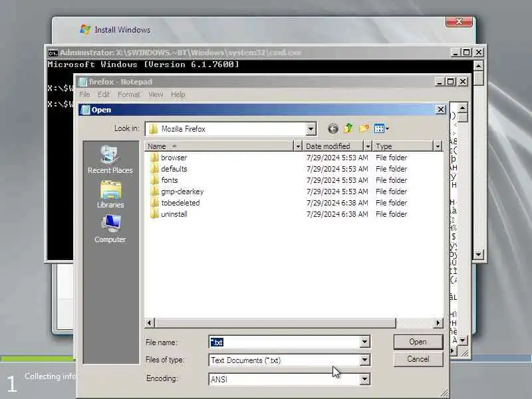Open the Notepad Help menu
The image size is (532, 399).
click(x=178, y=94)
